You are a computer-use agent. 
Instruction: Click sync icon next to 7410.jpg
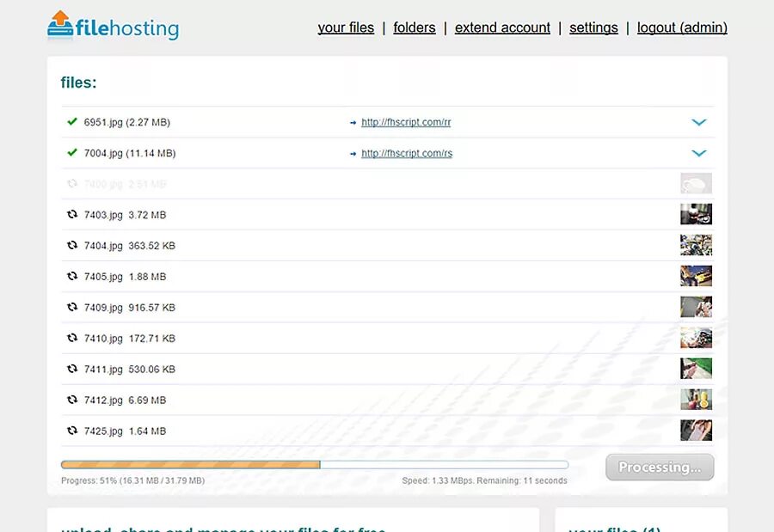(72, 338)
